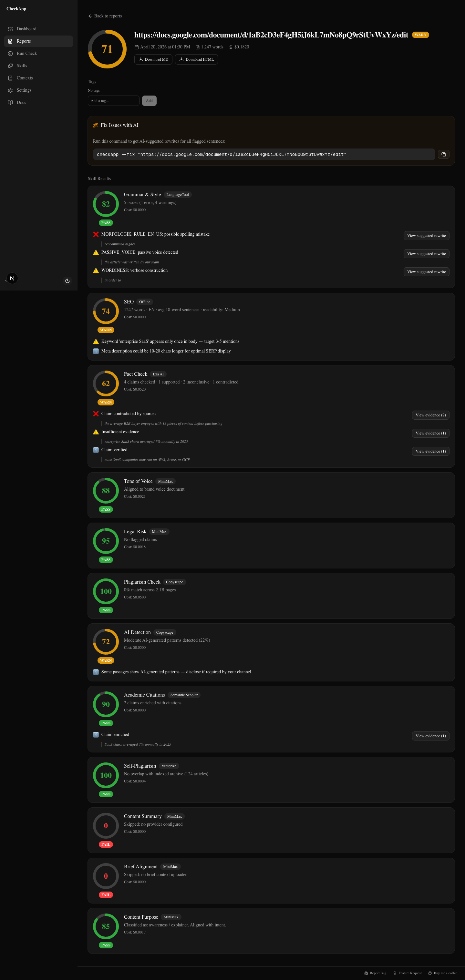
Task: Download the report as HTML
Action: [x=196, y=59]
